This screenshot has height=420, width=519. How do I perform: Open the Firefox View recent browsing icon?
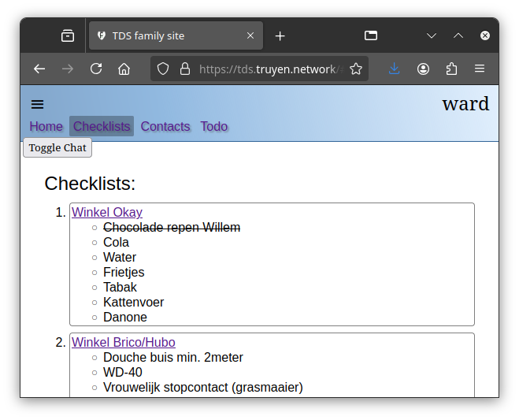pyautogui.click(x=68, y=35)
